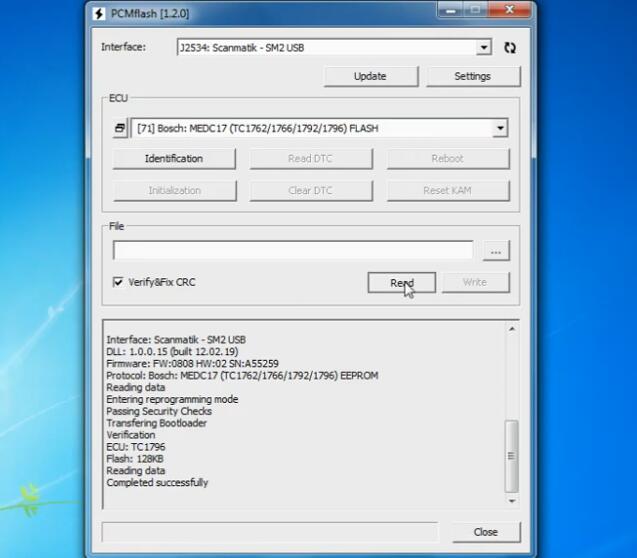The width and height of the screenshot is (637, 558).
Task: Click the Close button at bottom
Action: pyautogui.click(x=486, y=532)
